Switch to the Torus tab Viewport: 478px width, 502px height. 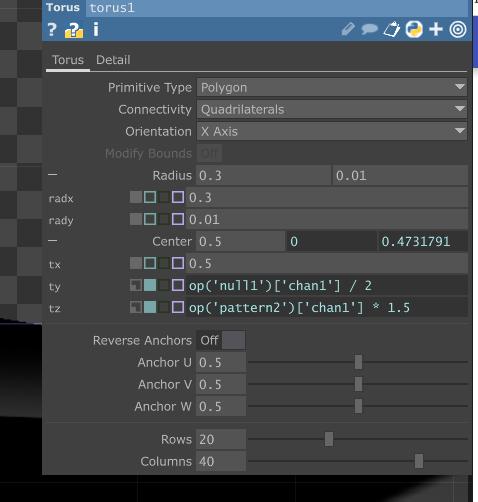tap(68, 60)
